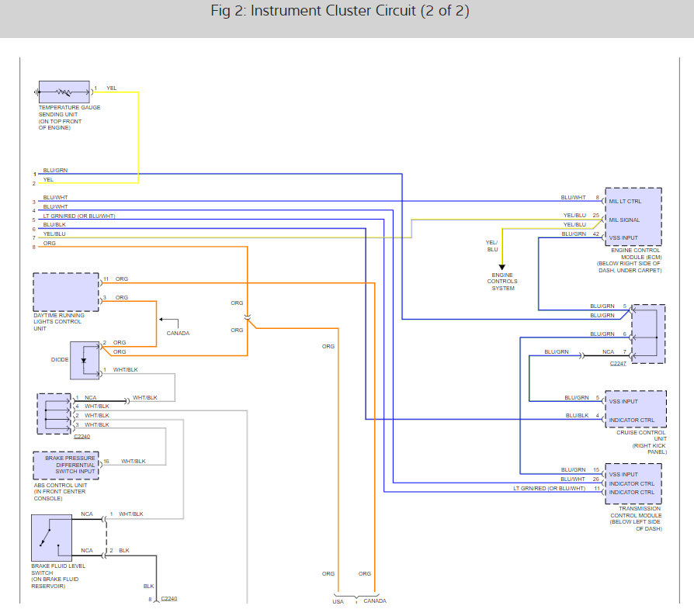
Task: Click INDICATOR CTRL at pin 11 of transmission module
Action: [632, 492]
